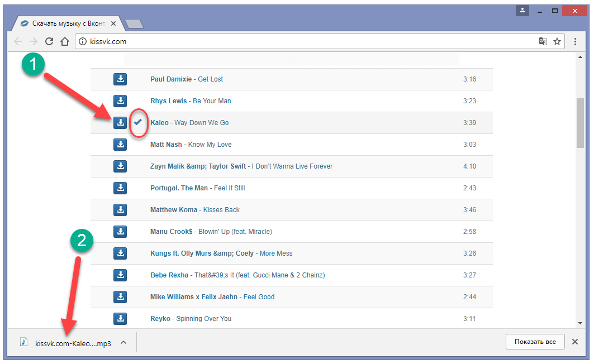Click download icon for Rhys Lewis song
The image size is (594, 364).
(x=120, y=101)
